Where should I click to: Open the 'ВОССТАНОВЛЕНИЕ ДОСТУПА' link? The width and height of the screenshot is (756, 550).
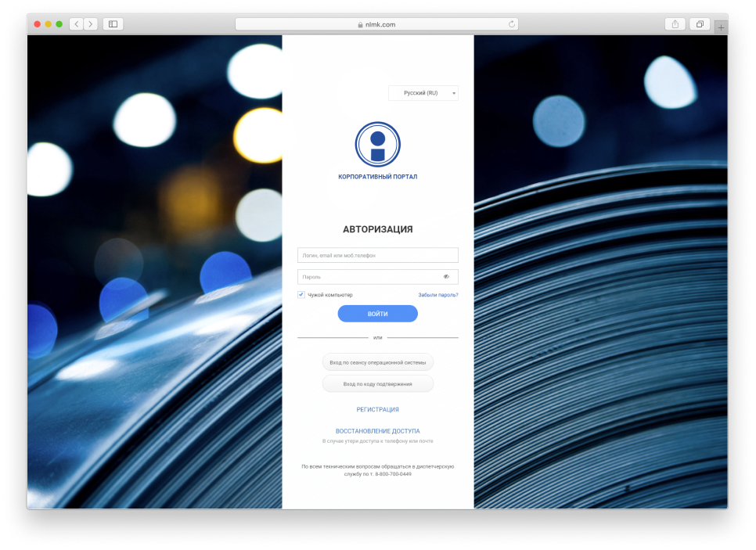pyautogui.click(x=377, y=431)
